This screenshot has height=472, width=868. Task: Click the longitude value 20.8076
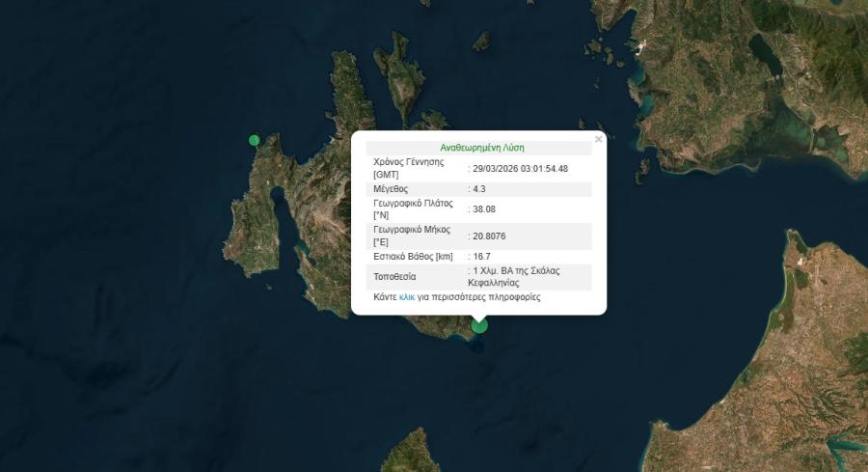(489, 236)
